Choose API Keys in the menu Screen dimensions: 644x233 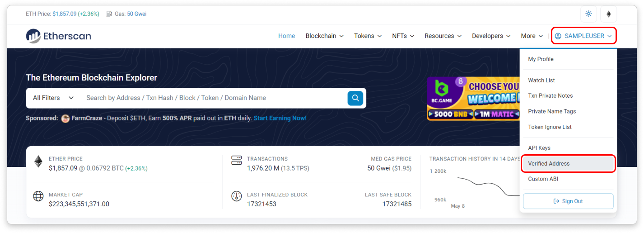539,148
